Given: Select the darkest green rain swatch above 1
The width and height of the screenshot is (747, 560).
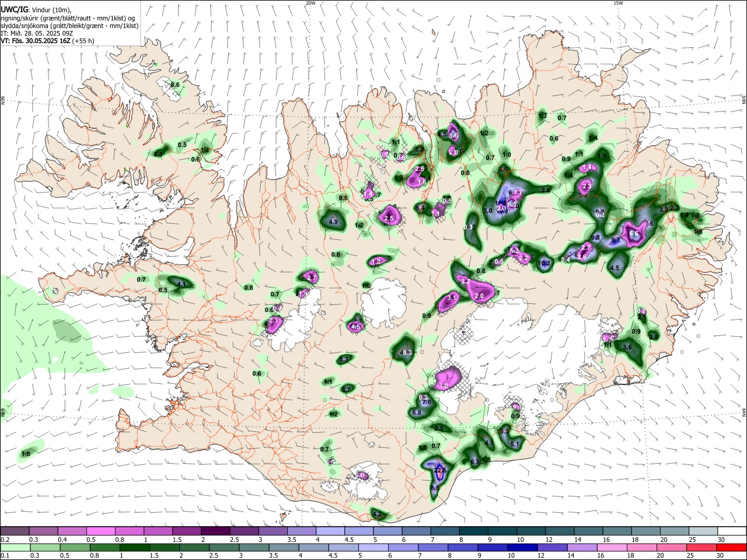Looking at the screenshot, I should 134,547.
